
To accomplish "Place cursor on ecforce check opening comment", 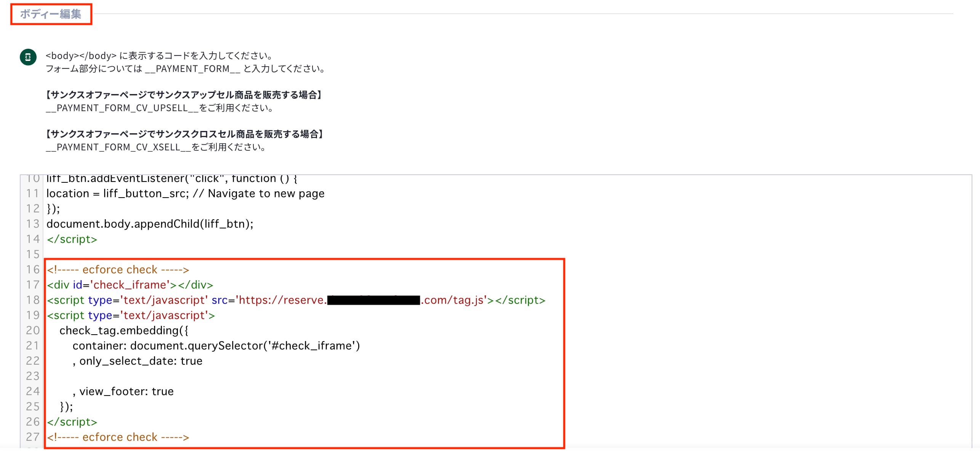I will (x=118, y=270).
